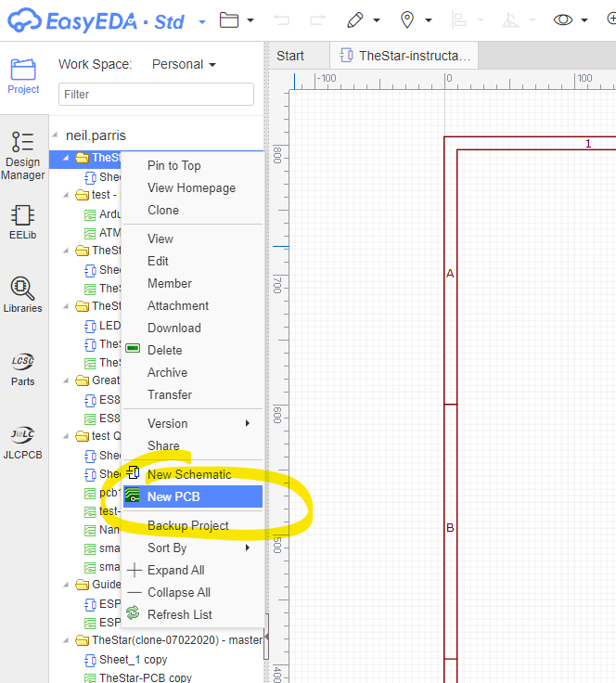Screen dimensions: 616x683
Task: Choose Backup Project from context menu
Action: [x=193, y=525]
